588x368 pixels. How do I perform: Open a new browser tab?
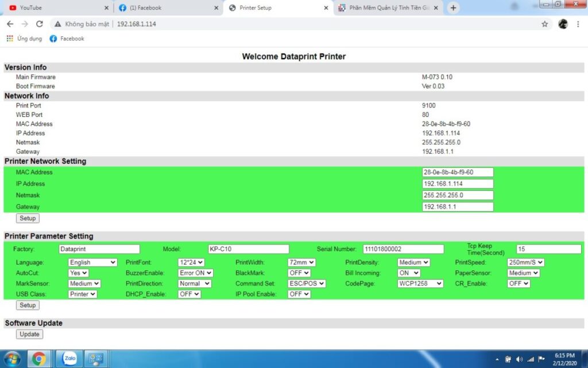coord(454,8)
